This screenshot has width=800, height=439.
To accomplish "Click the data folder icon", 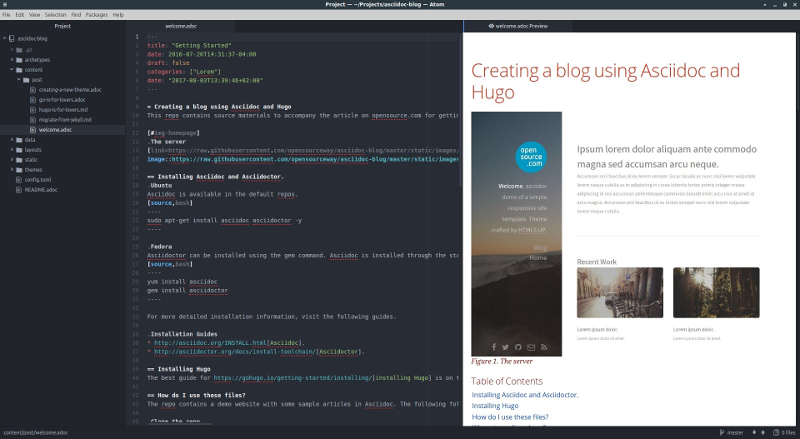I will [19, 140].
